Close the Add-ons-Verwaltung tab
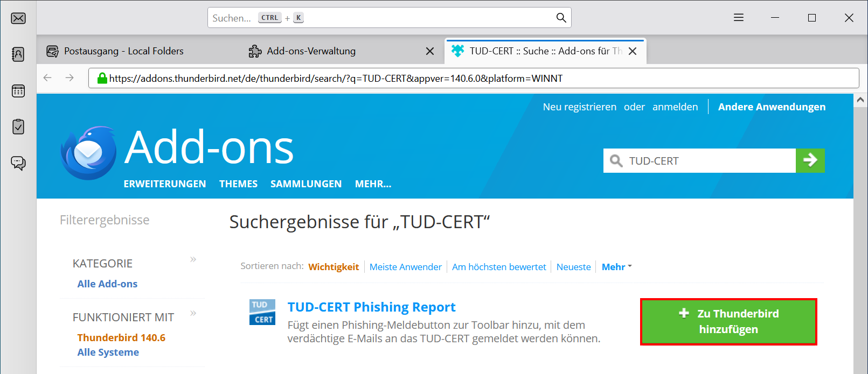Screen dimensions: 868x374 [430, 51]
